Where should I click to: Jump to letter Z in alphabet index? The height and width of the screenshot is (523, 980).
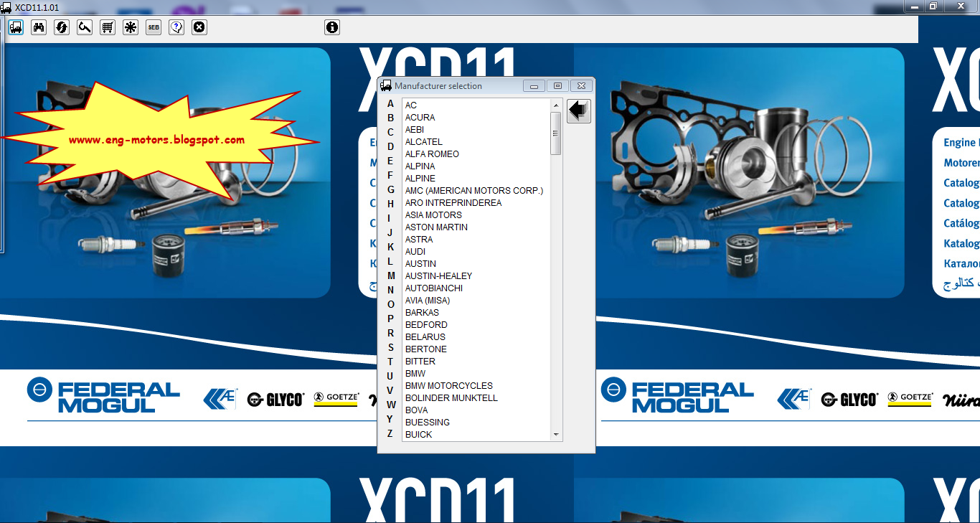(x=389, y=433)
